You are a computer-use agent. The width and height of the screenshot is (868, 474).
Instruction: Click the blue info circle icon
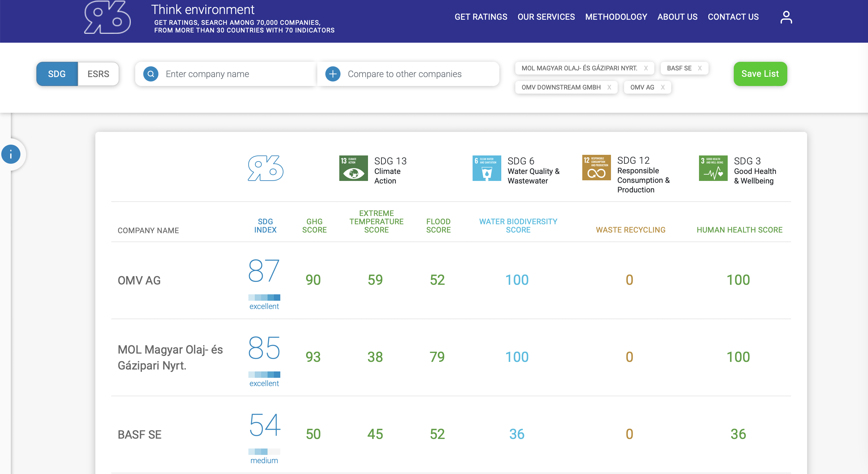click(11, 154)
